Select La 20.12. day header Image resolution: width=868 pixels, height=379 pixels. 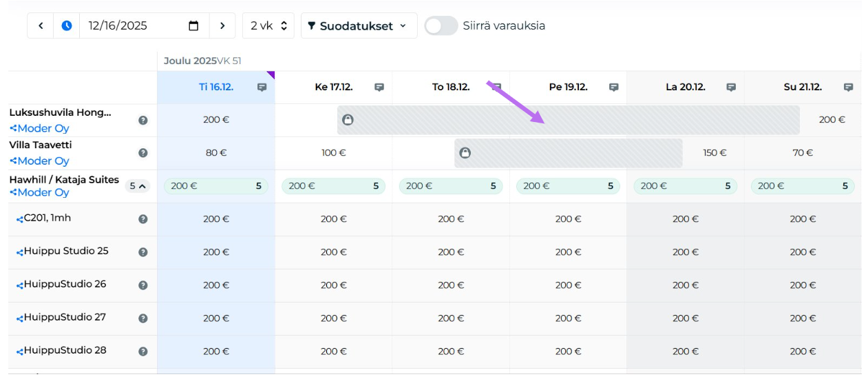[x=686, y=88]
